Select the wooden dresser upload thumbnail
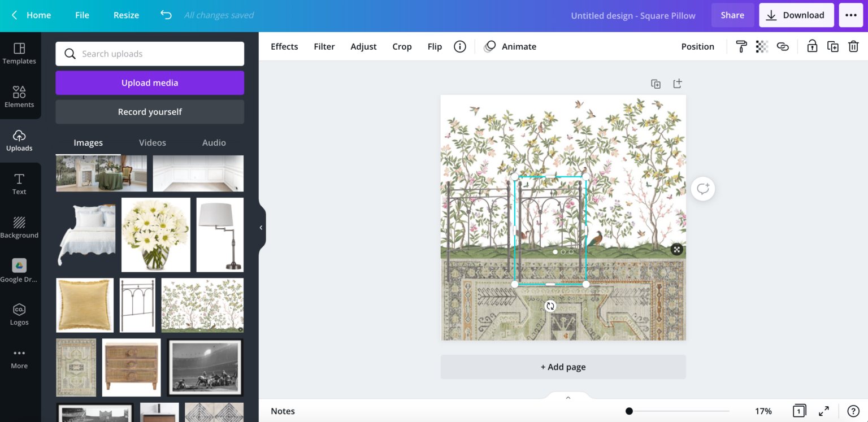868x422 pixels. point(131,368)
